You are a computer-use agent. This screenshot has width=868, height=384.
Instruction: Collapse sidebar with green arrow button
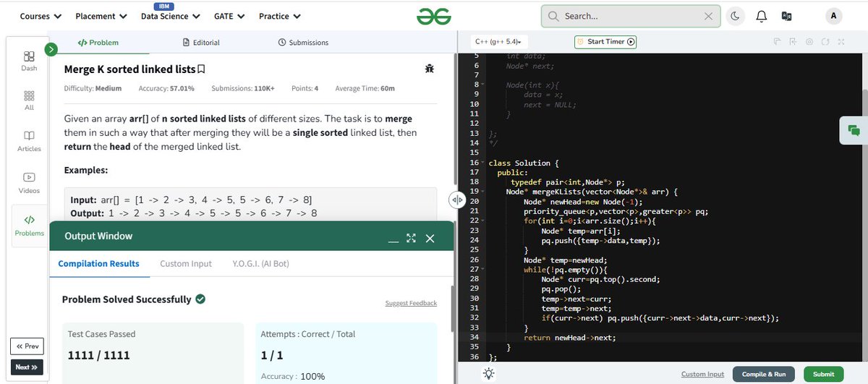pos(51,49)
